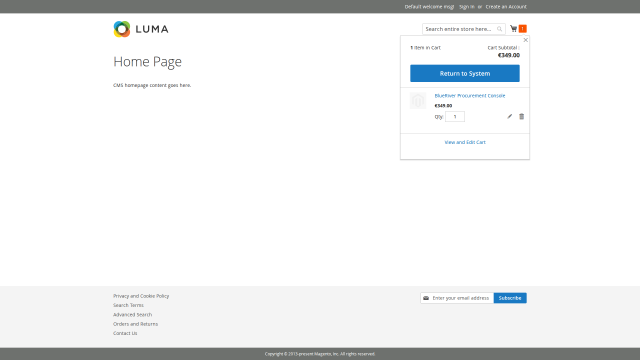Focus the store search field

point(464,29)
